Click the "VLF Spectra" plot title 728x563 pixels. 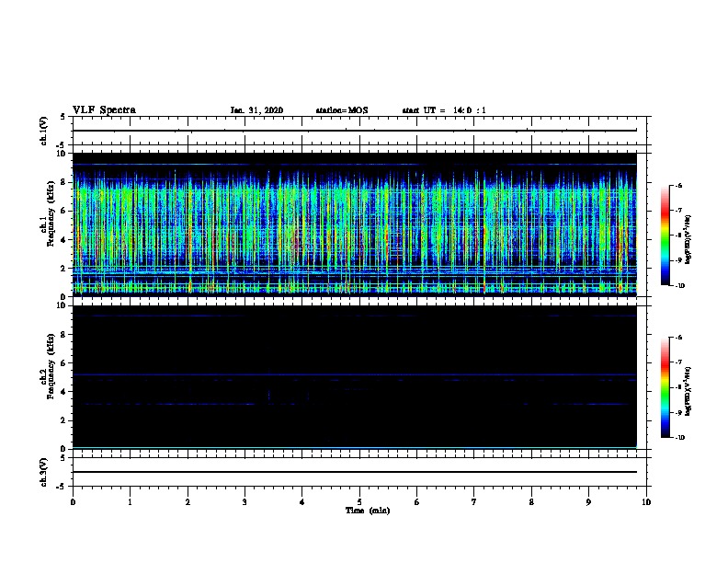coord(104,110)
